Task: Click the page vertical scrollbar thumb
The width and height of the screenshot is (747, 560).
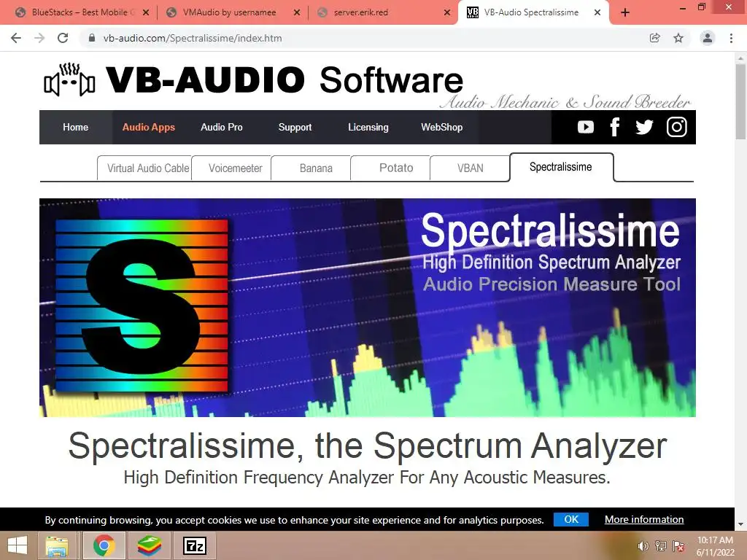Action: [x=740, y=102]
